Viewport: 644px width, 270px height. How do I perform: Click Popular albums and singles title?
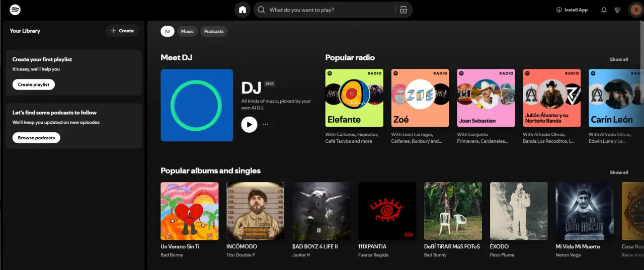tap(210, 171)
